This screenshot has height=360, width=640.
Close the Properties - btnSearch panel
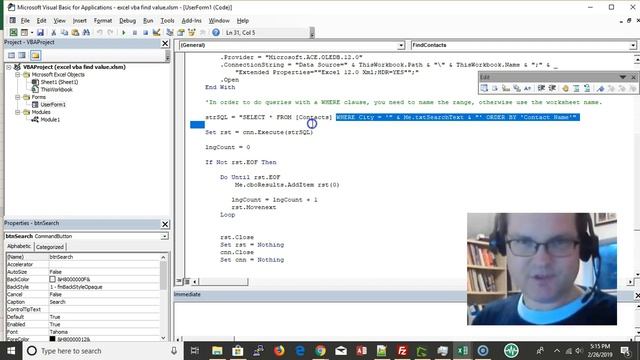165,224
